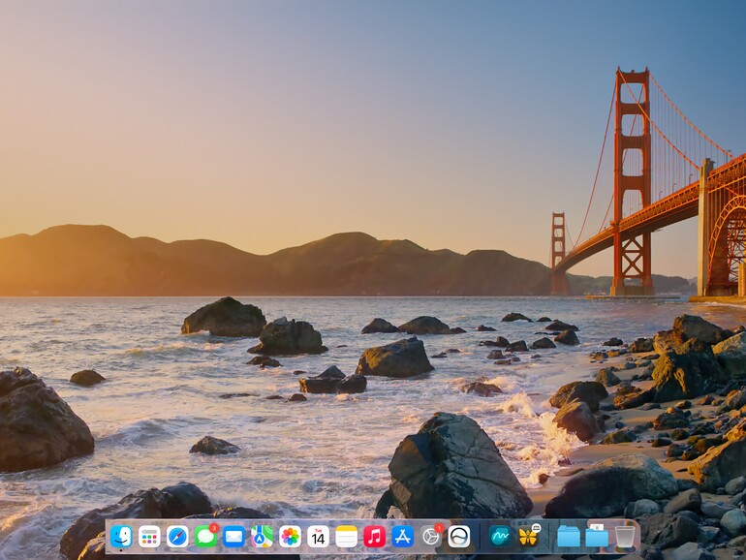
Task: Open System Settings with update badge
Action: (431, 536)
